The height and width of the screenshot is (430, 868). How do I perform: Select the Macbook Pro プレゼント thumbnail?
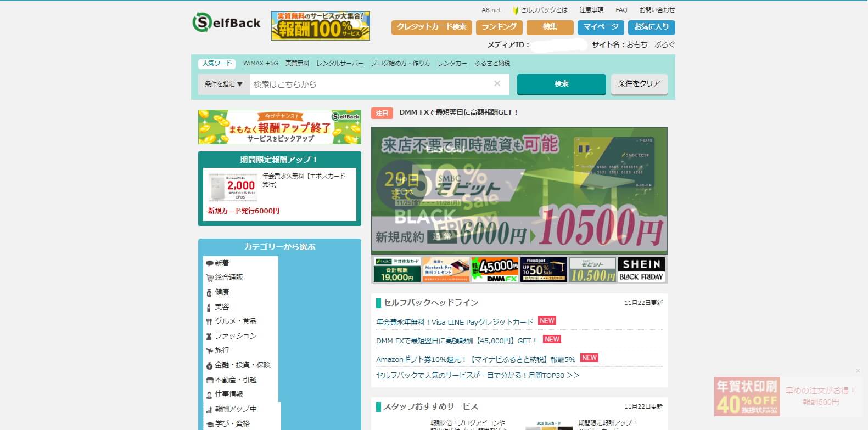pos(446,270)
